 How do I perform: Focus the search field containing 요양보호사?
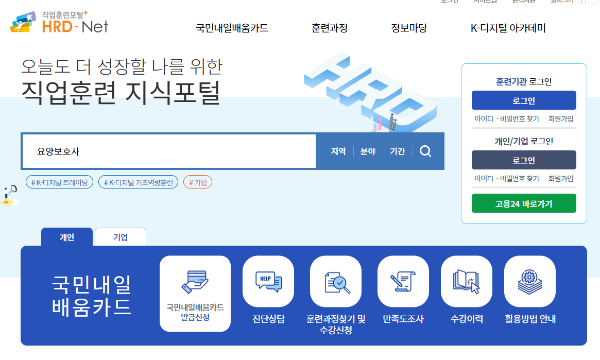point(169,151)
